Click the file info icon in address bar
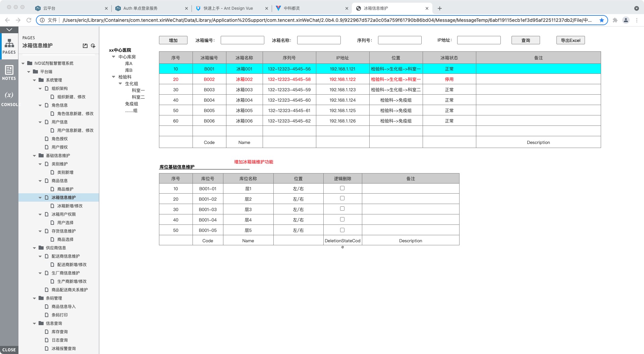The height and width of the screenshot is (354, 644). 42,20
